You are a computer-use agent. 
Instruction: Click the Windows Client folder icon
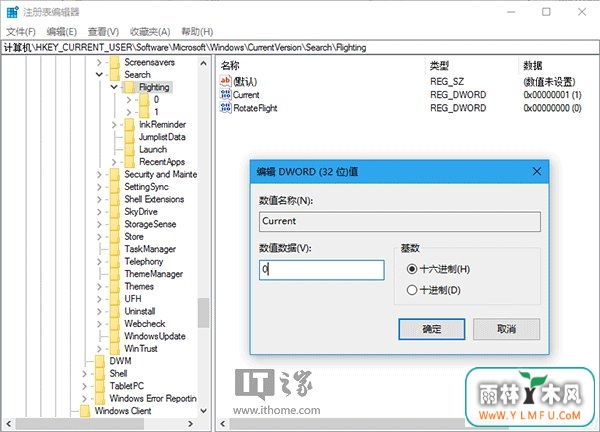[x=85, y=411]
